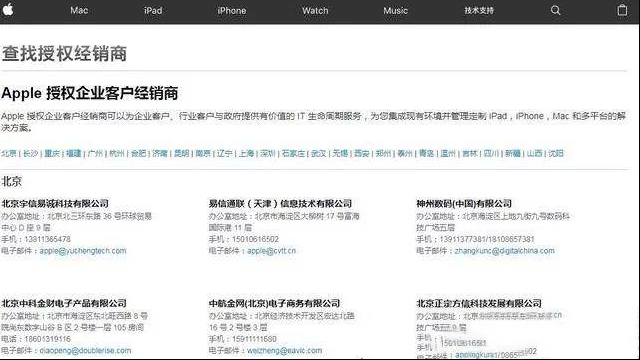Click the apple@yuchengtech.com email link
Viewport: 640px width, 360px height.
pos(83,251)
